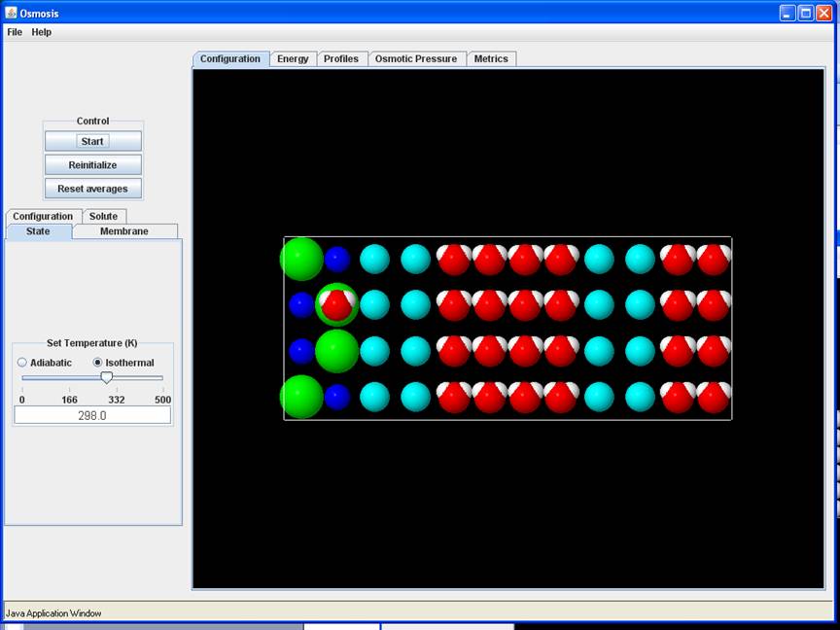The width and height of the screenshot is (840, 630).
Task: Click the Java icon in the title bar
Action: [x=11, y=13]
